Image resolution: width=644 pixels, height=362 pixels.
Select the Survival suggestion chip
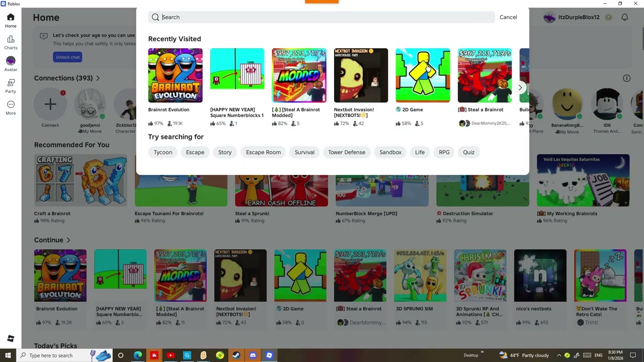pyautogui.click(x=304, y=152)
